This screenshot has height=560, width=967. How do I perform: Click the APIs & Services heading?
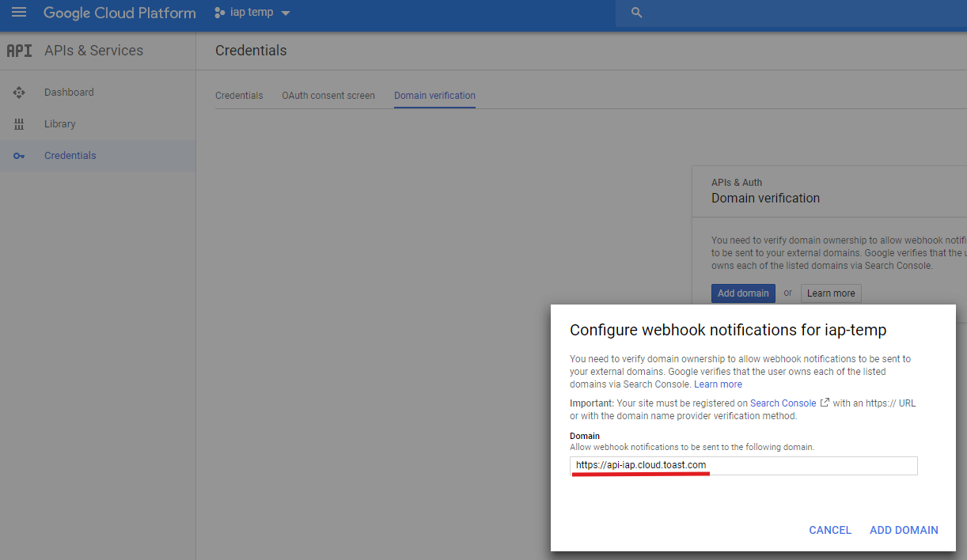click(x=93, y=51)
